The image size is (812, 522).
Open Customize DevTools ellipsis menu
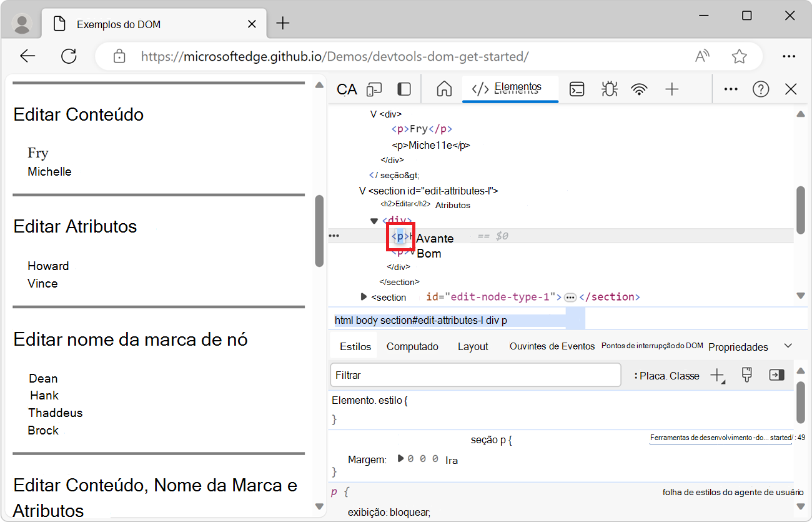pyautogui.click(x=731, y=89)
